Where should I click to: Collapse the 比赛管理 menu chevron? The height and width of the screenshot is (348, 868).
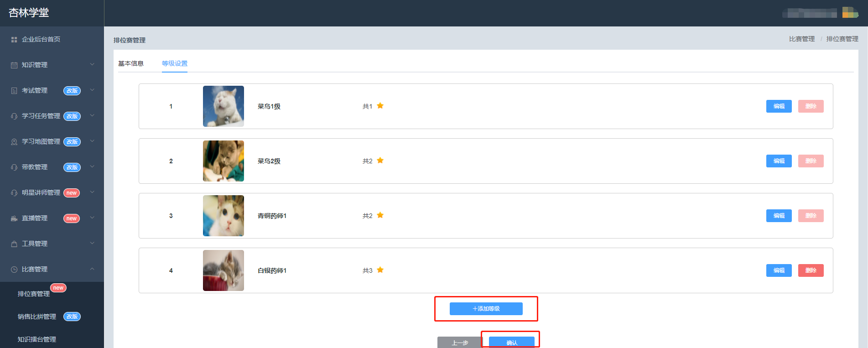pos(92,269)
